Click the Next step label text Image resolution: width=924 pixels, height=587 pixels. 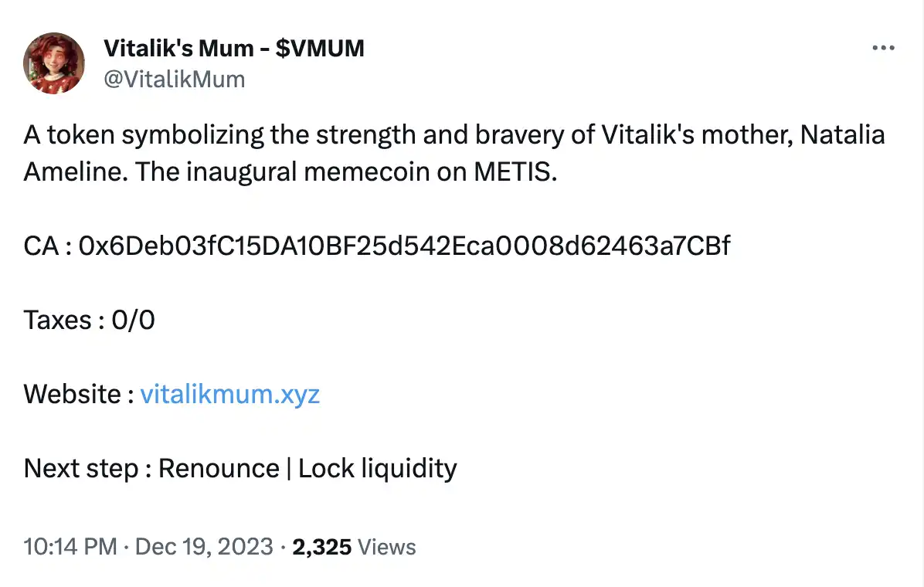coord(87,468)
